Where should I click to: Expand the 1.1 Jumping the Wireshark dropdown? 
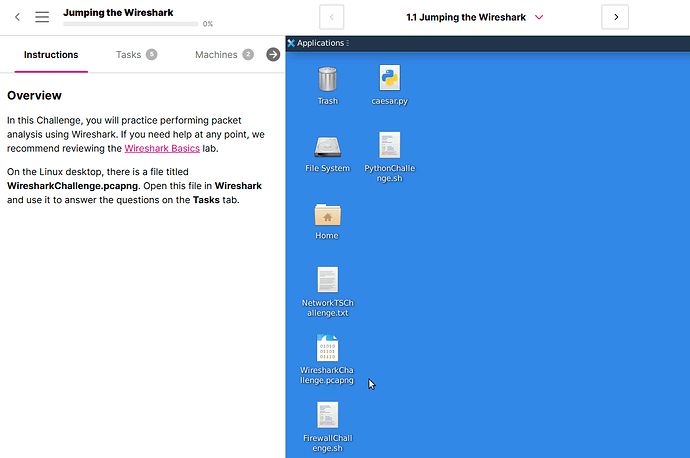pos(539,18)
